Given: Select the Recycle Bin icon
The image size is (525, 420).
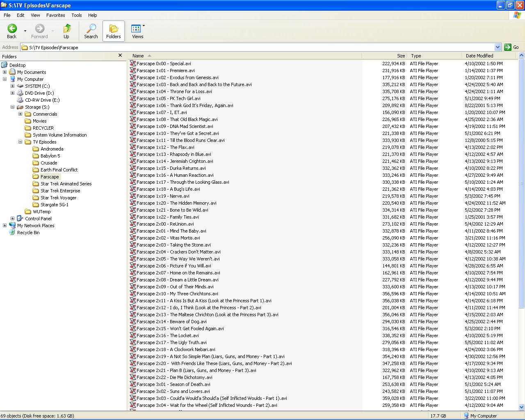Looking at the screenshot, I should pos(12,232).
